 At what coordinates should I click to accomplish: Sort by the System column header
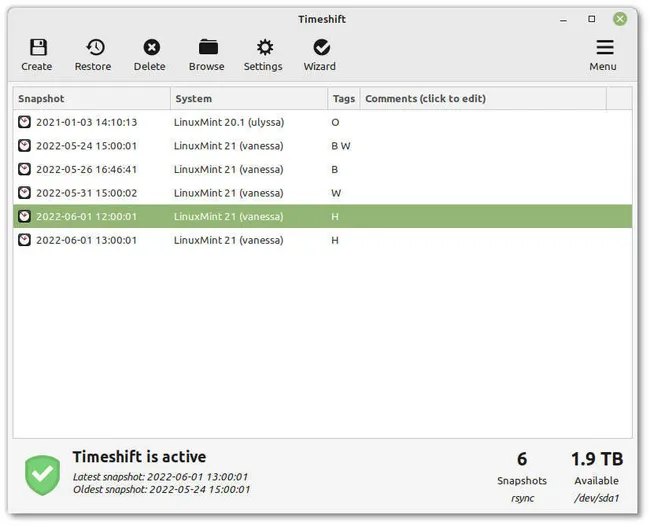[249, 99]
